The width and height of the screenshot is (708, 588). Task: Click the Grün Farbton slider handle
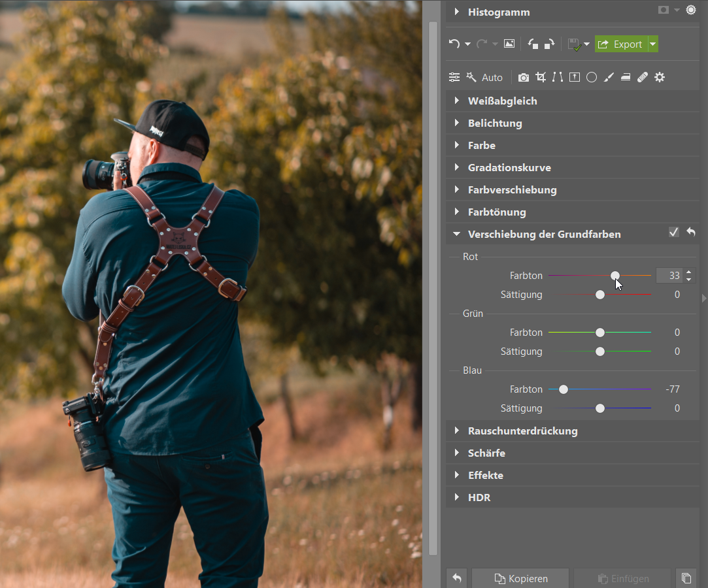tap(600, 333)
